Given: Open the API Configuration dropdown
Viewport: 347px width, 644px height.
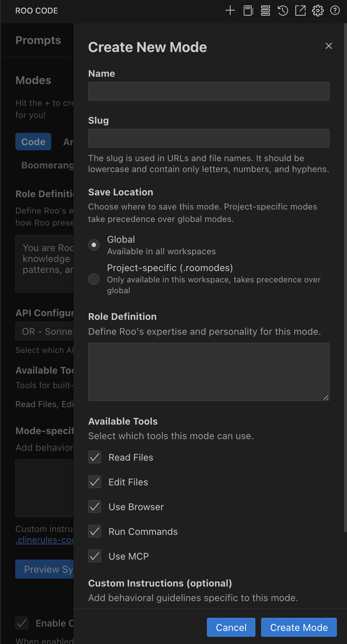Looking at the screenshot, I should 44,331.
